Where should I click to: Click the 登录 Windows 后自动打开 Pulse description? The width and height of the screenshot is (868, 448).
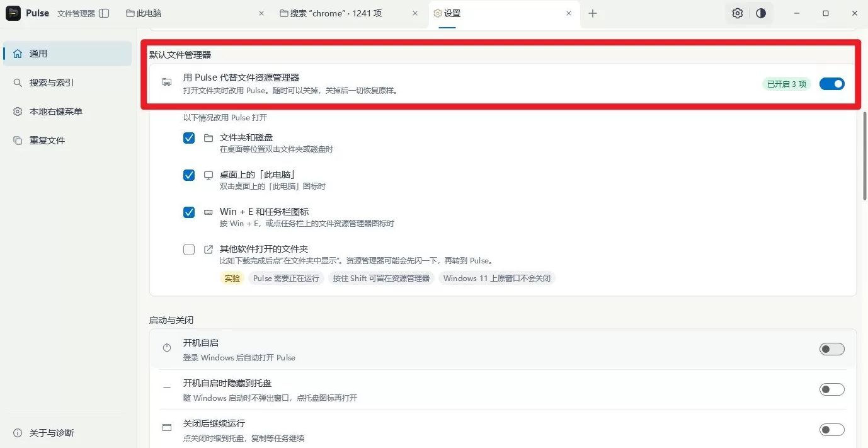[x=239, y=357]
